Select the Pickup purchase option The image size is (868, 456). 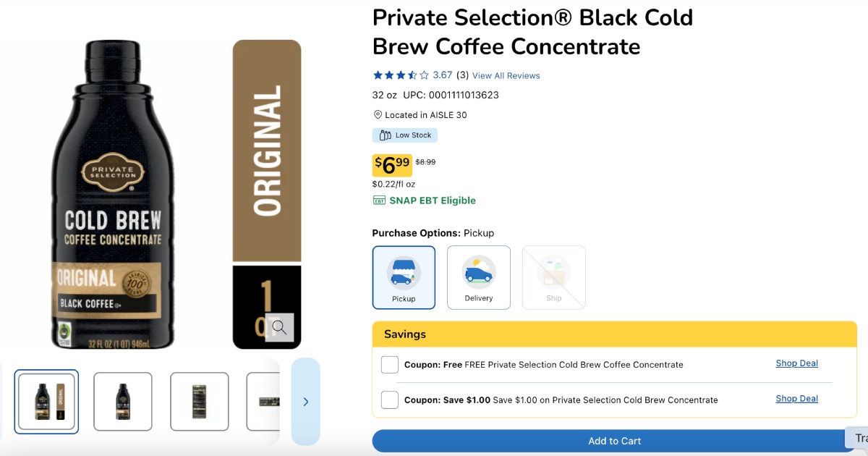404,277
